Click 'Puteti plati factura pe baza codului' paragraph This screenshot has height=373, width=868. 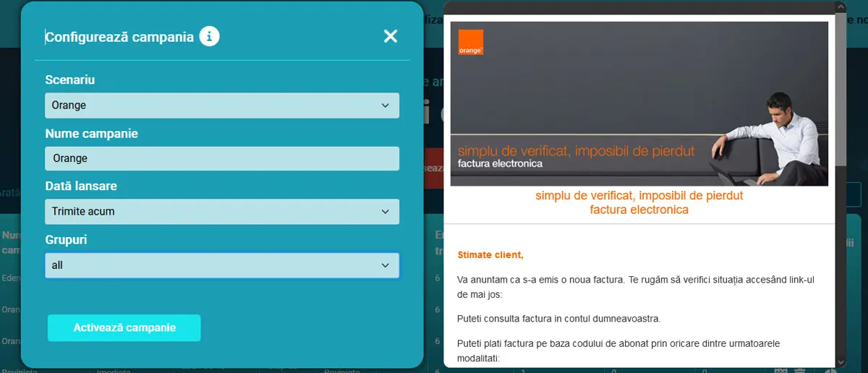pyautogui.click(x=619, y=351)
